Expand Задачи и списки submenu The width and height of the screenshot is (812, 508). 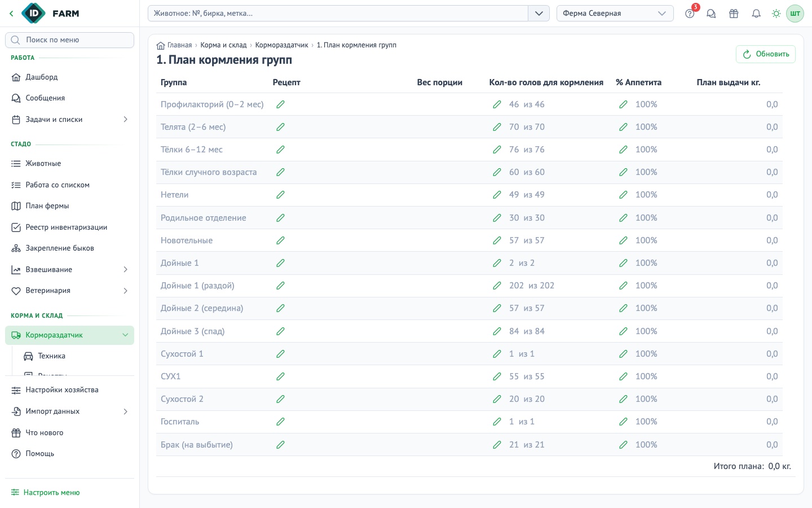click(125, 120)
